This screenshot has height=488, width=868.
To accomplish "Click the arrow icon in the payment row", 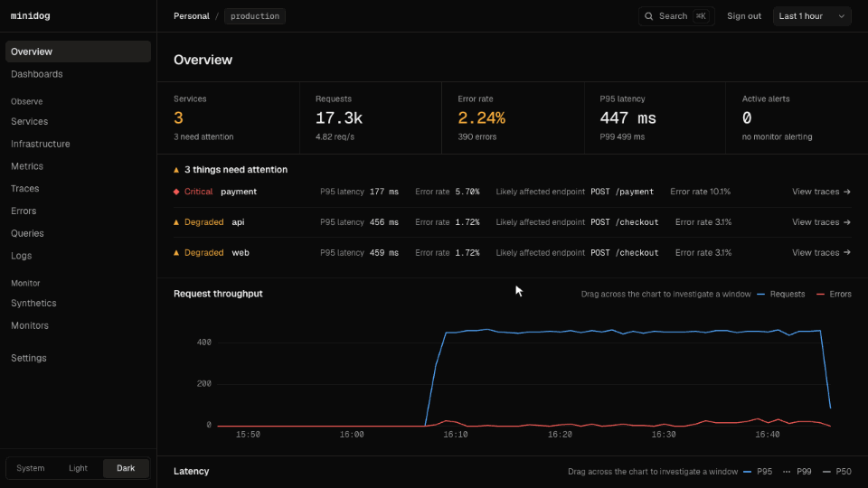I will [847, 192].
